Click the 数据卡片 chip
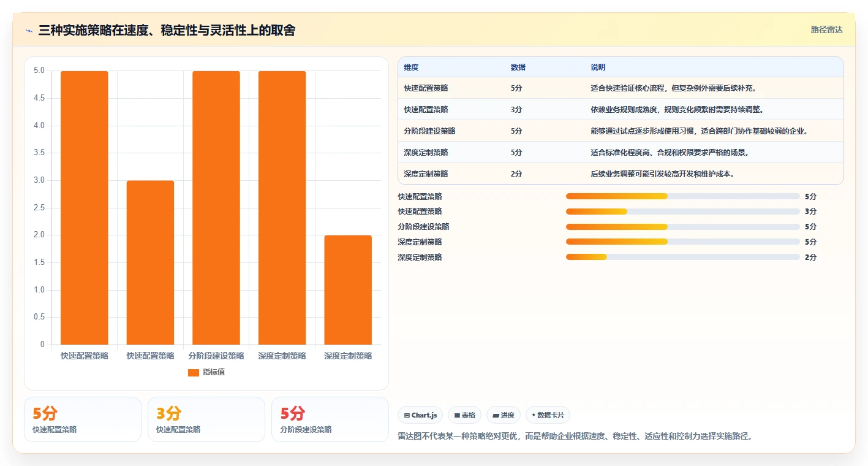This screenshot has height=466, width=868. pos(548,415)
